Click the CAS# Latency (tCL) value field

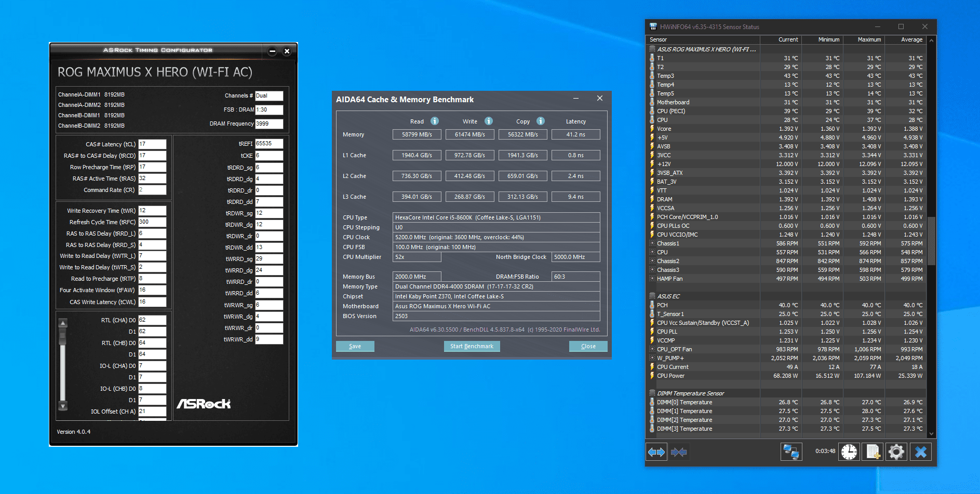[x=152, y=144]
